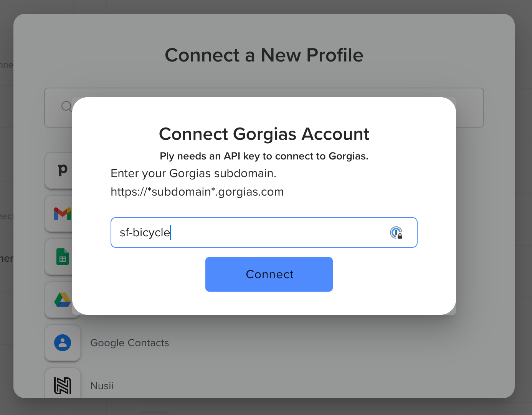Select the Google Drive app icon
The height and width of the screenshot is (415, 532).
pos(63,300)
